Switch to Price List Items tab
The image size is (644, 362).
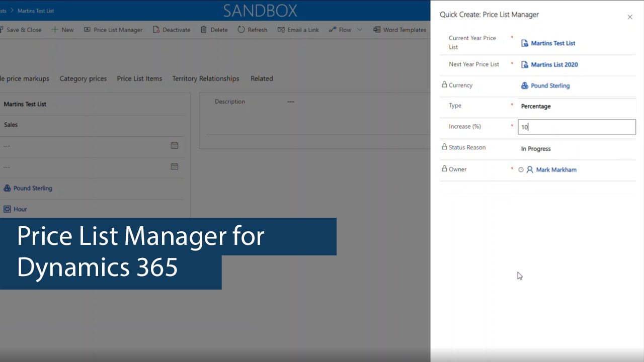[x=139, y=78]
